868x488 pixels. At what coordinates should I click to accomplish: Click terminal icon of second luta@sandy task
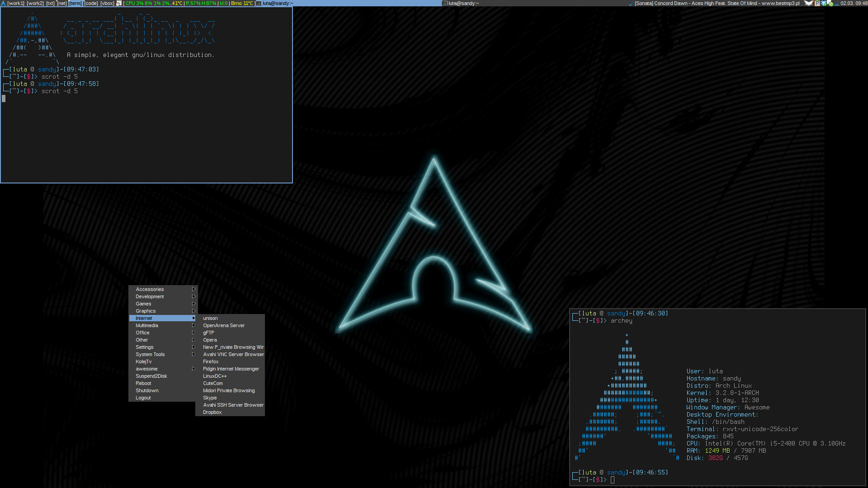[444, 3]
